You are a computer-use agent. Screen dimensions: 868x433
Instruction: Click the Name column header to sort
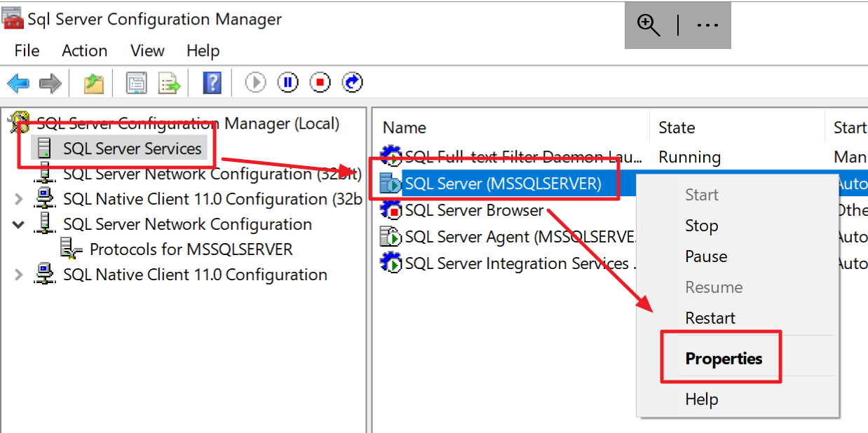coord(405,128)
